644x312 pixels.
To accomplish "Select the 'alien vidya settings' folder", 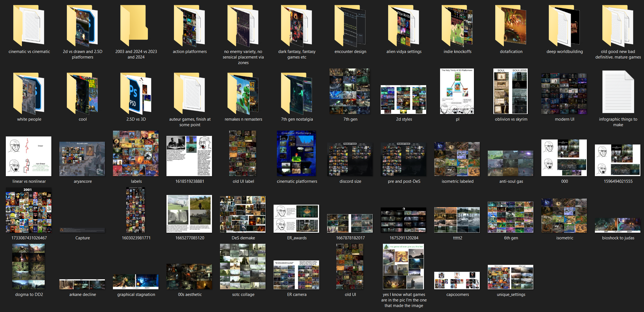I will [x=404, y=26].
